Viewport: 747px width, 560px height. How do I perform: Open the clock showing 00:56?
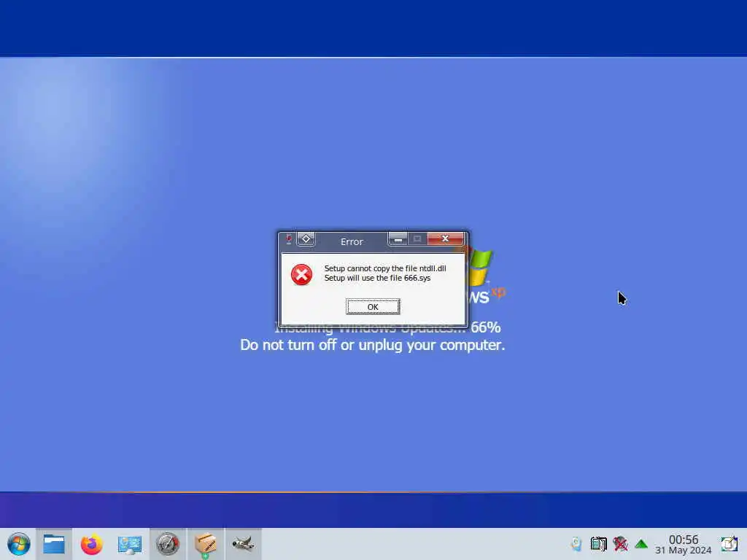point(684,540)
